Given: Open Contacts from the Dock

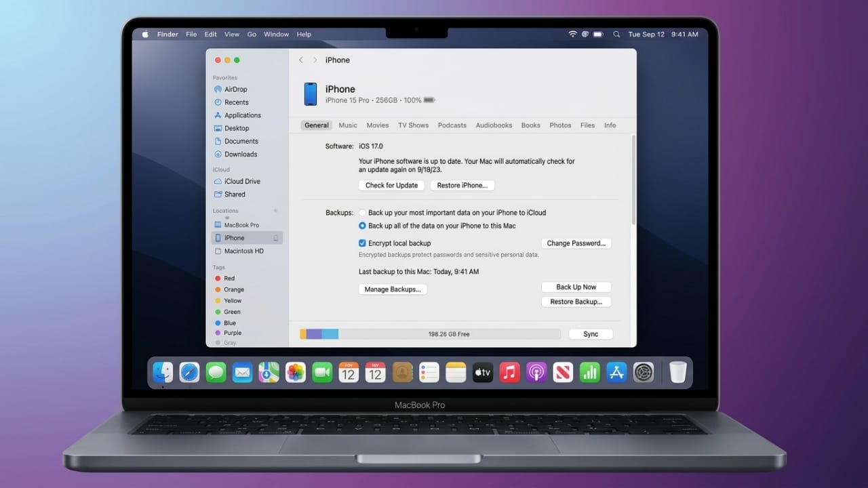Looking at the screenshot, I should pos(402,372).
